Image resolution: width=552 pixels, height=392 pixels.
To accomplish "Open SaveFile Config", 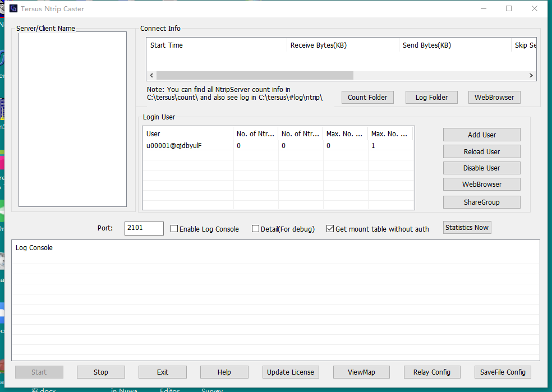I will click(x=503, y=372).
